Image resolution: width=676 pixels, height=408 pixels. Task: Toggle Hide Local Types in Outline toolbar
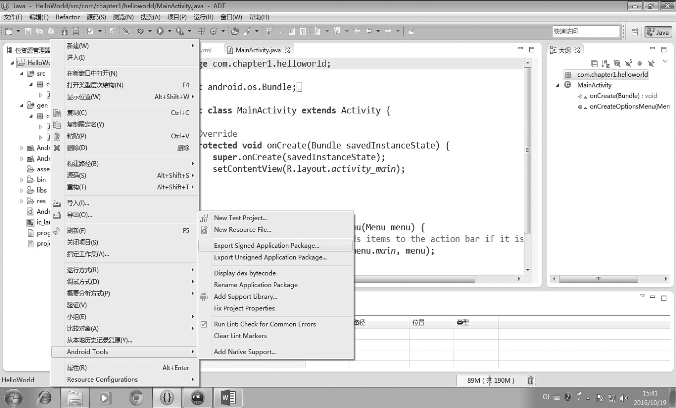click(651, 63)
